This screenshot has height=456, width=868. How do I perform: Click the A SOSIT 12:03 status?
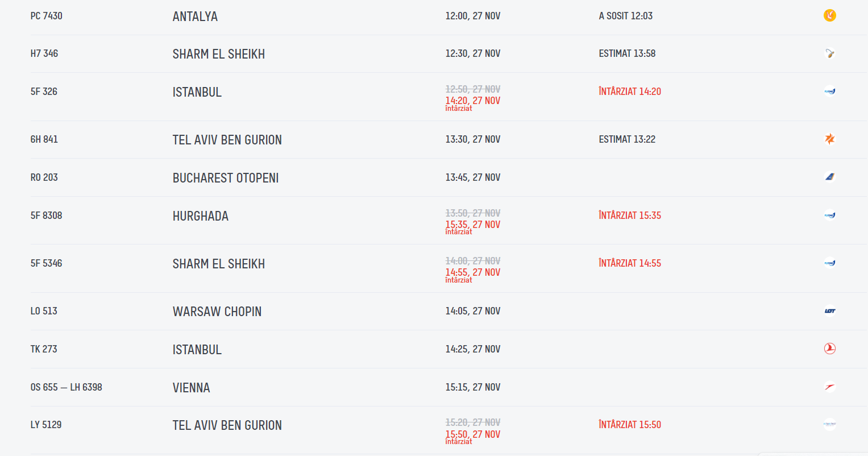(x=626, y=16)
